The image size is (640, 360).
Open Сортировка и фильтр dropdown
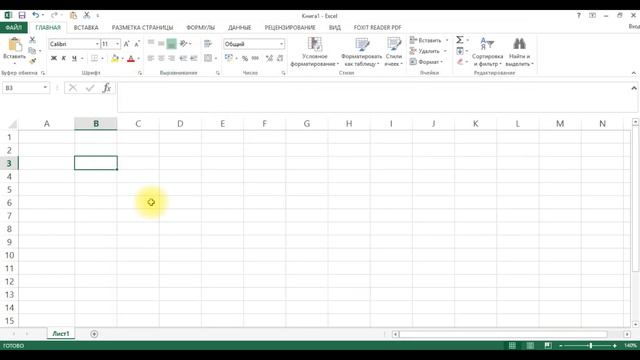click(487, 51)
